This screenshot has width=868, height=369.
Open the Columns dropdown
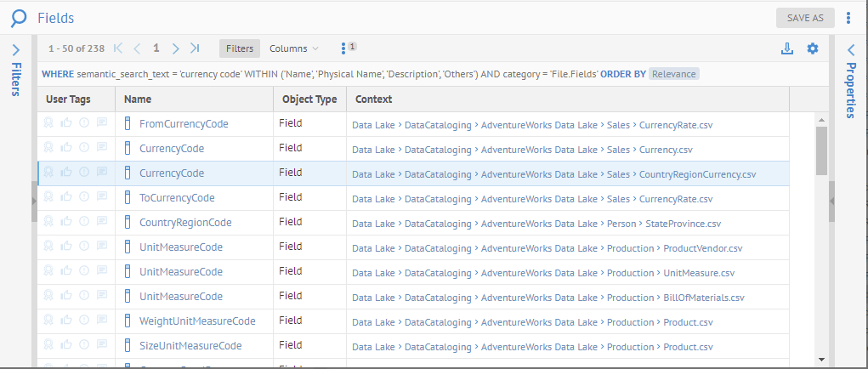[x=293, y=48]
